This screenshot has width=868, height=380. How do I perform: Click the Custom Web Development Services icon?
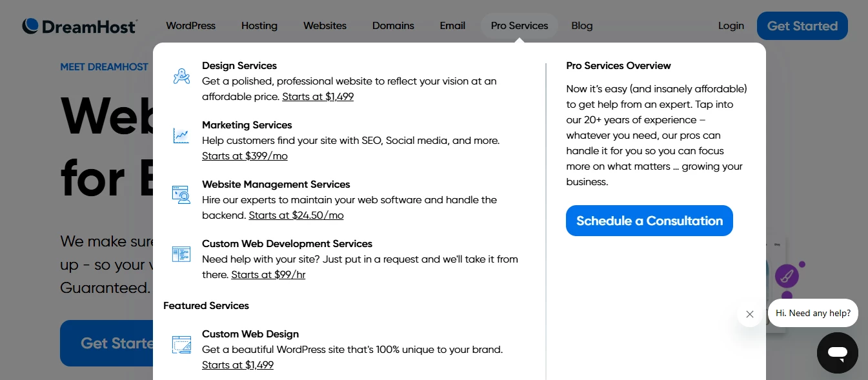[x=181, y=254]
